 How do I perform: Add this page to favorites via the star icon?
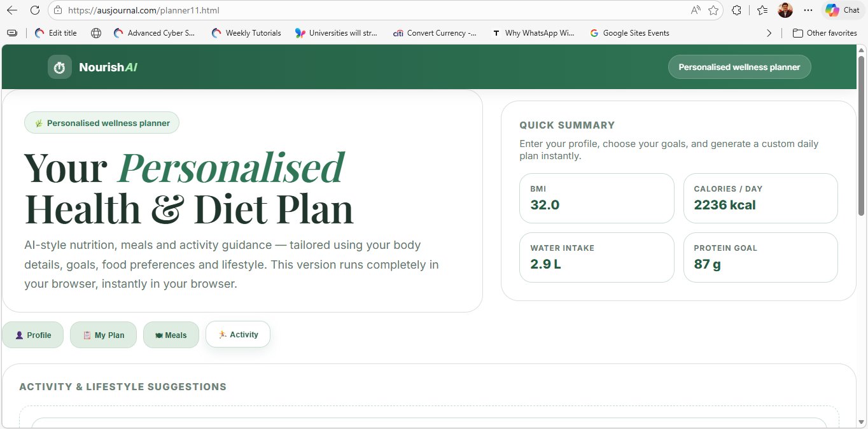click(x=713, y=10)
